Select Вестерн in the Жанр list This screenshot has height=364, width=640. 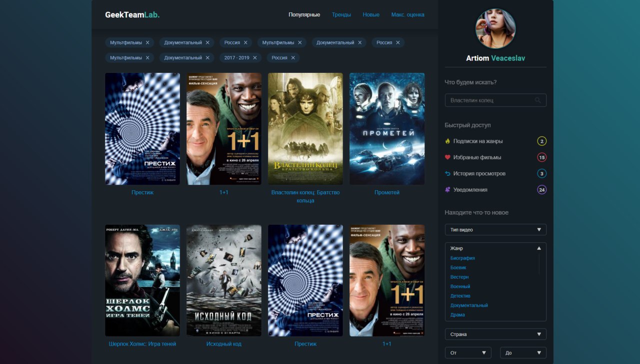point(459,277)
